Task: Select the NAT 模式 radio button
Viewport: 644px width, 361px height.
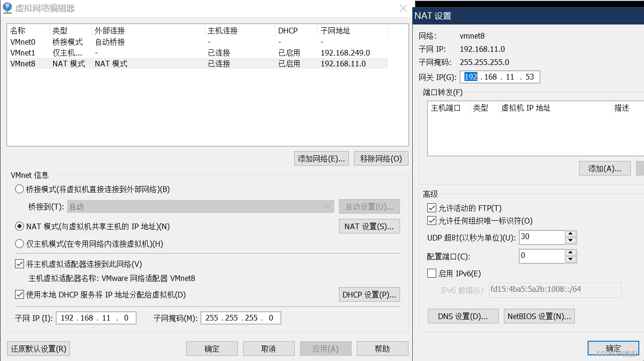Action: pyautogui.click(x=19, y=226)
